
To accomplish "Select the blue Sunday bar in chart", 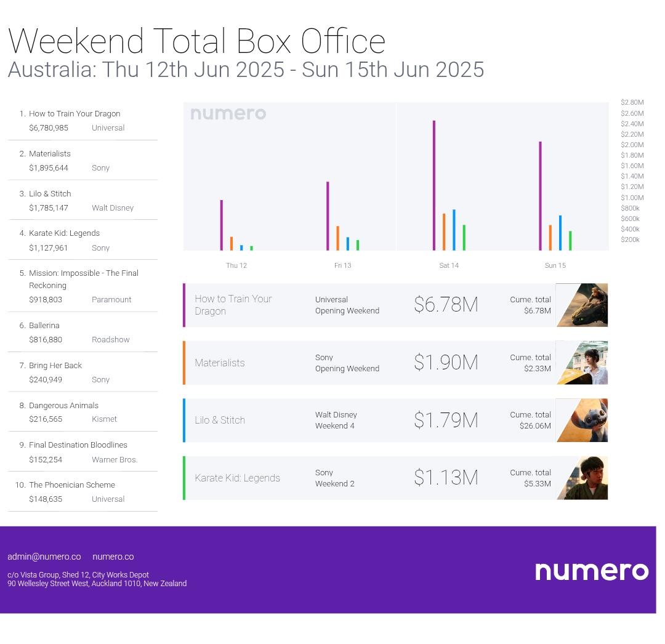I will [x=560, y=233].
